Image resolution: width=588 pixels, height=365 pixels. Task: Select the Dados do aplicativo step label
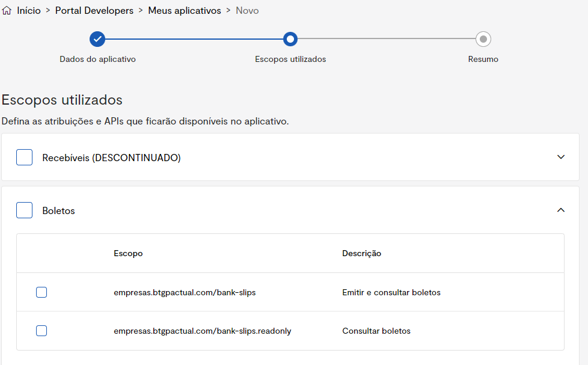(97, 60)
